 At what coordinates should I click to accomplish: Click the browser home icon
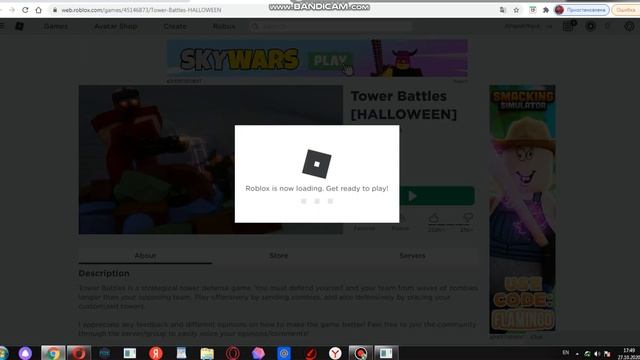38,10
